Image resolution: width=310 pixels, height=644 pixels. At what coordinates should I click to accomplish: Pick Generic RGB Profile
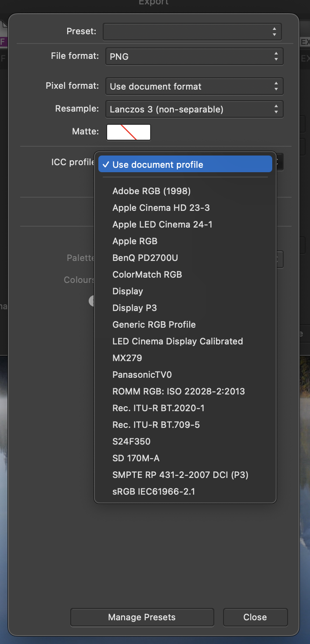coord(154,325)
